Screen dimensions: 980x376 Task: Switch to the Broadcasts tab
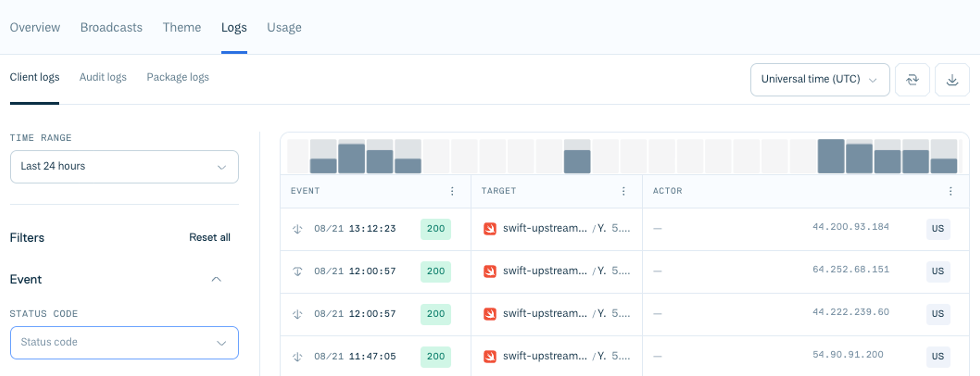(x=111, y=27)
